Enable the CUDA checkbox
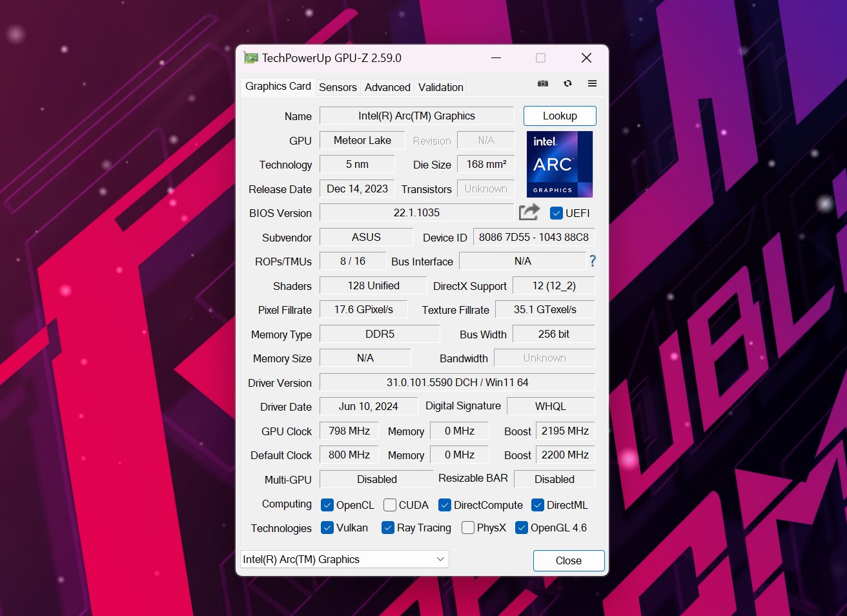This screenshot has height=616, width=847. (390, 505)
